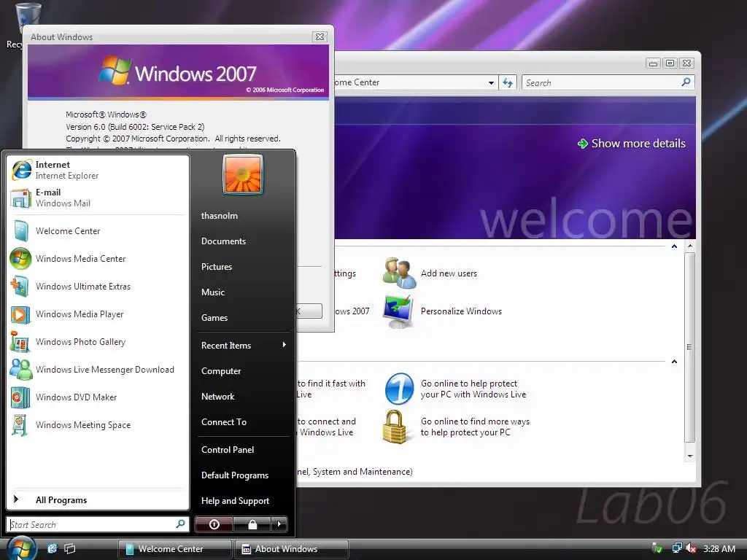Open the shutdown options arrow menu
Viewport: 747px width, 560px height.
click(x=279, y=524)
